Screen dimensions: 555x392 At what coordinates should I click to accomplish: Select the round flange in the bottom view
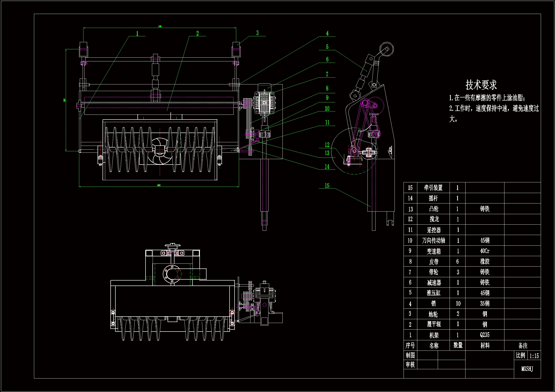click(172, 274)
